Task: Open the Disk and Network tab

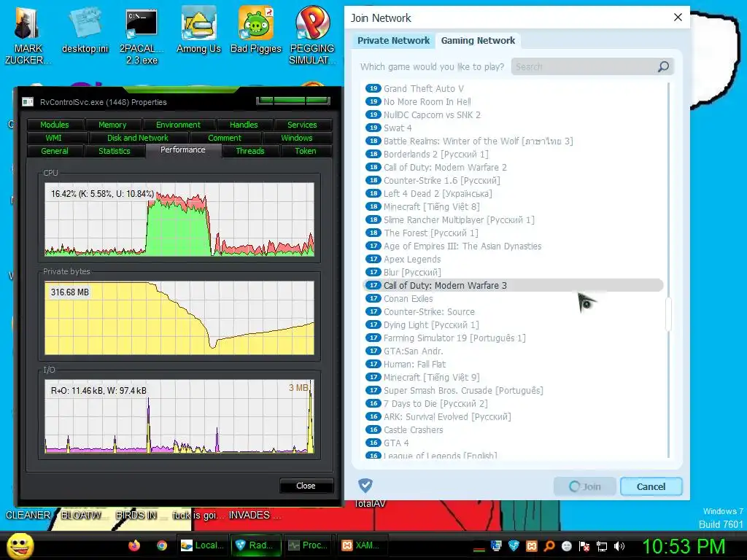Action: [x=138, y=138]
